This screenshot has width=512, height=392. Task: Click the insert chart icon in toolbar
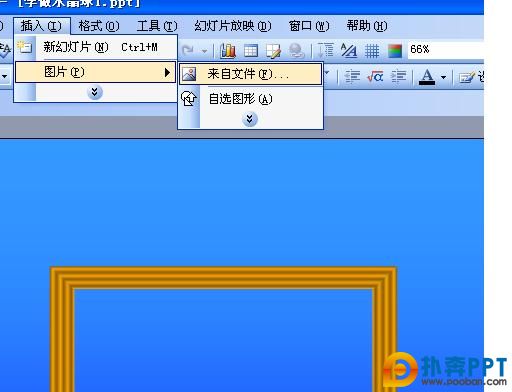[x=228, y=51]
